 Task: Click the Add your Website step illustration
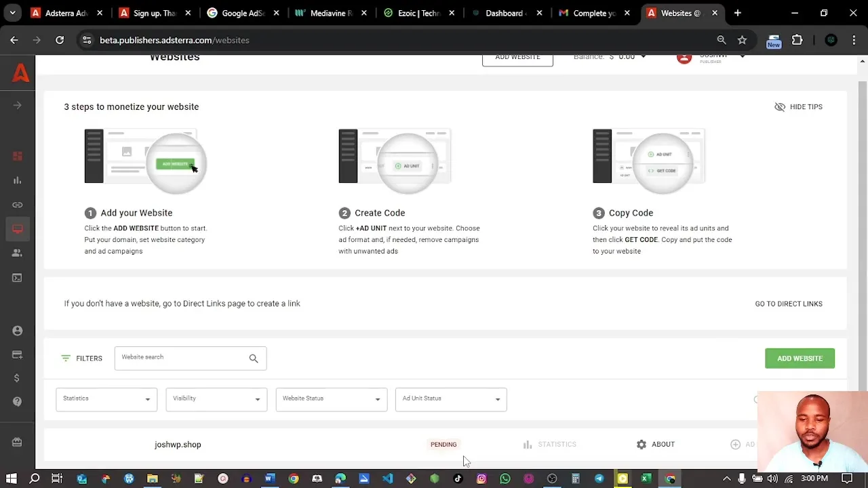pyautogui.click(x=145, y=161)
